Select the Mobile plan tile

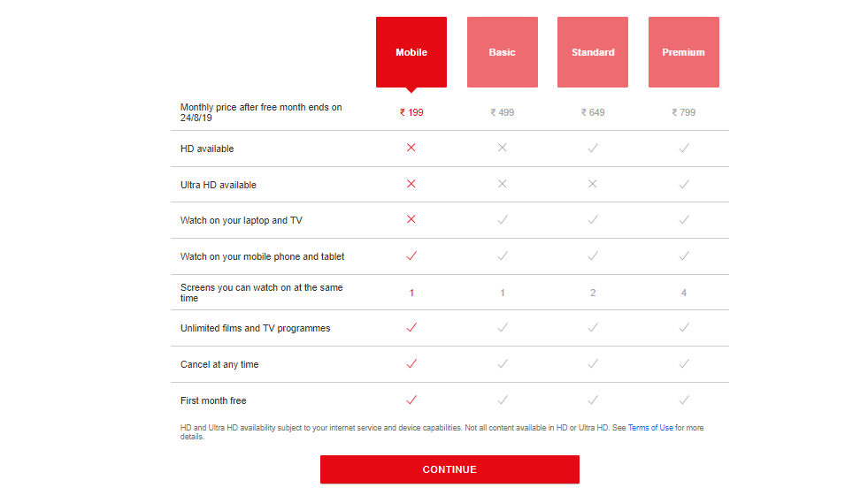click(411, 52)
